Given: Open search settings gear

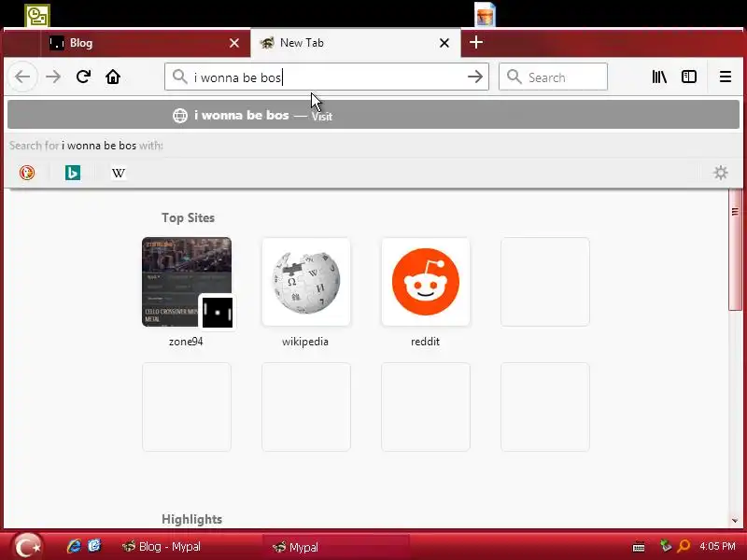Looking at the screenshot, I should pyautogui.click(x=720, y=173).
